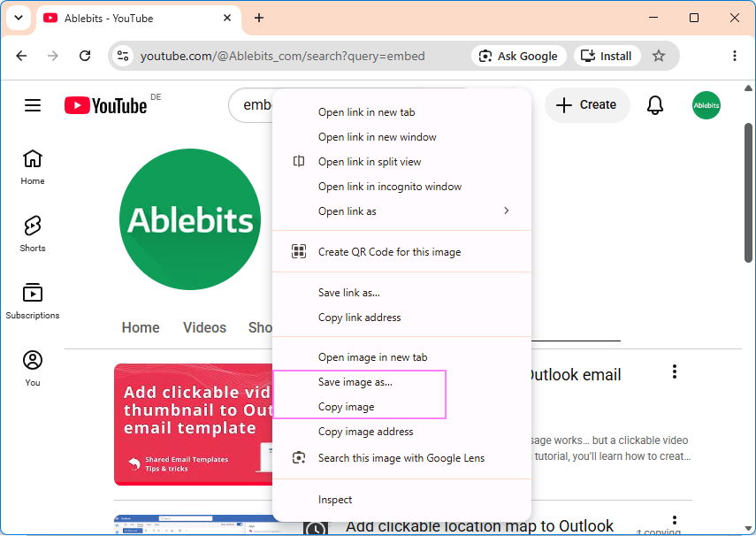
Task: Open the clickable video thumbnail video
Action: (194, 425)
